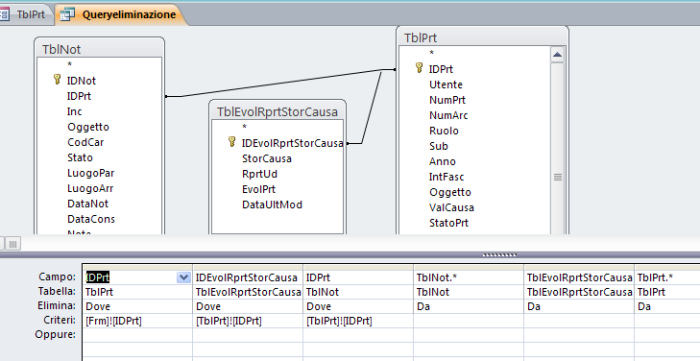Select LuogoPar field in TblNot
Screen dimensions: 700x361
[91, 173]
